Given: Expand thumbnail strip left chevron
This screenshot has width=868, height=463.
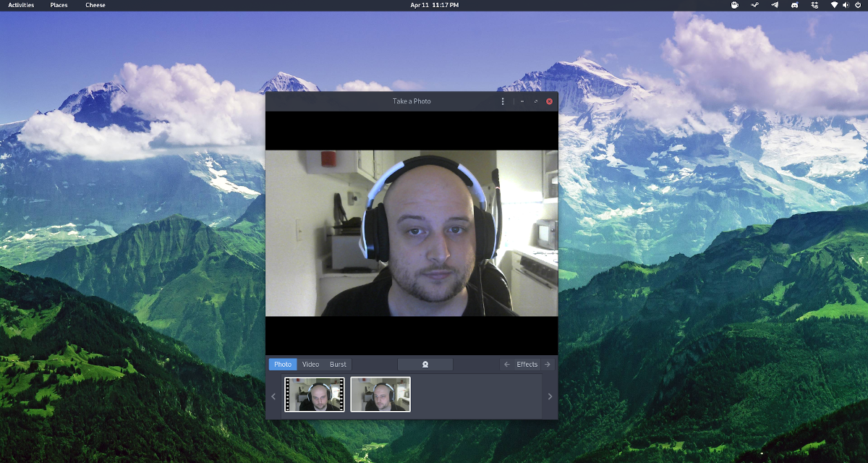Looking at the screenshot, I should pyautogui.click(x=273, y=396).
